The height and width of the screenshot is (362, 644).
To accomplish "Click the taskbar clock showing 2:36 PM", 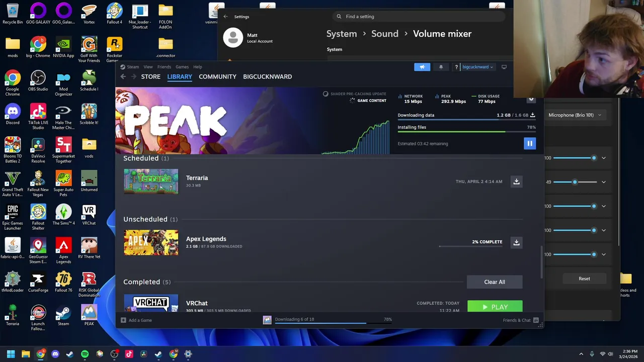I will [629, 354].
